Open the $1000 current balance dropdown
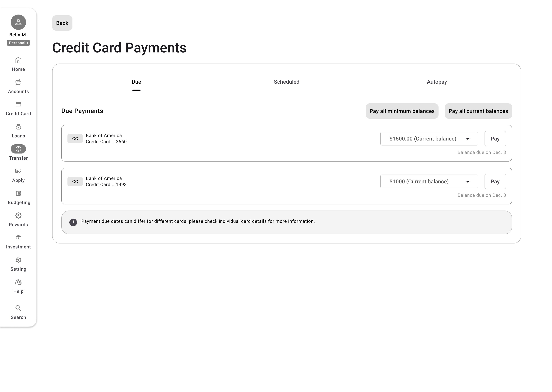This screenshot has height=392, width=552. pos(429,181)
